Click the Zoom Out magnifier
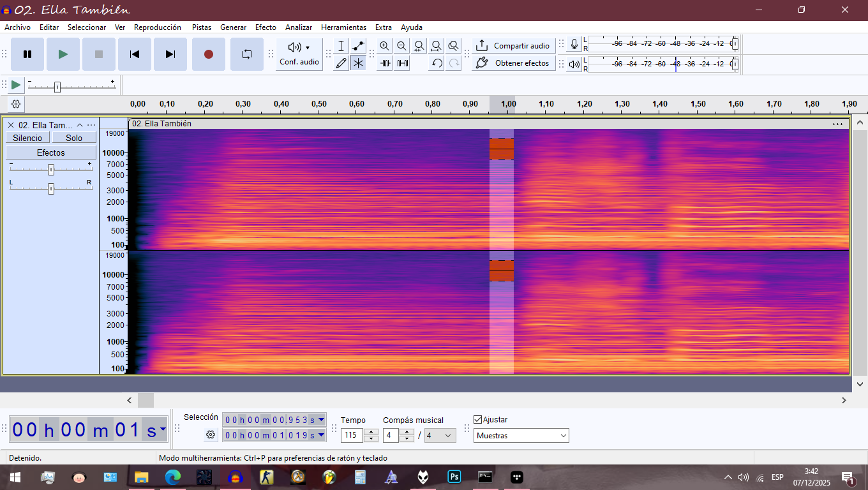 pyautogui.click(x=401, y=46)
